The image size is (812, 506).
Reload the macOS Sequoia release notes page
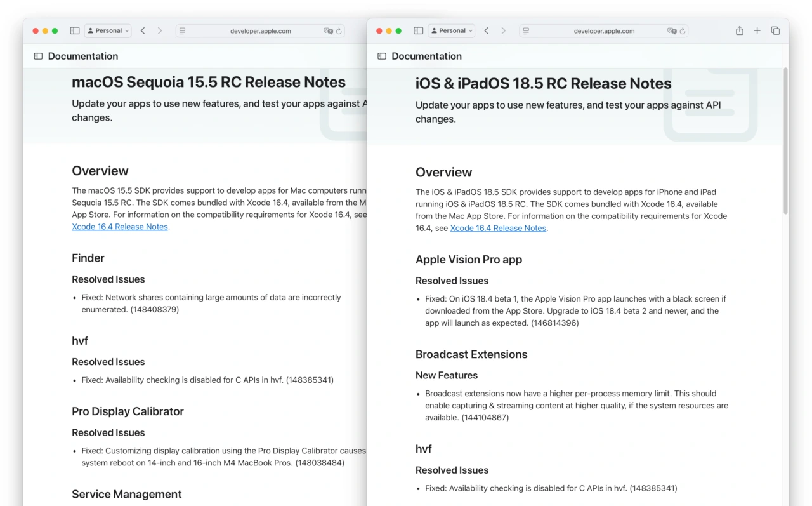339,31
